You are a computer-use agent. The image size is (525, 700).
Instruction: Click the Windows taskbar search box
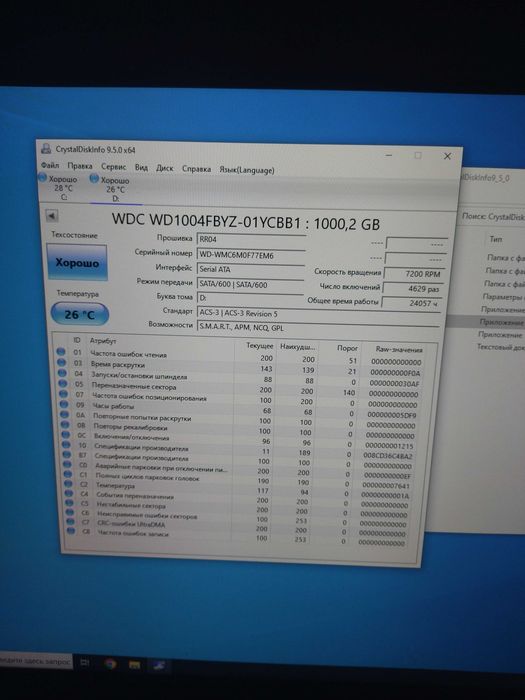tap(35, 661)
